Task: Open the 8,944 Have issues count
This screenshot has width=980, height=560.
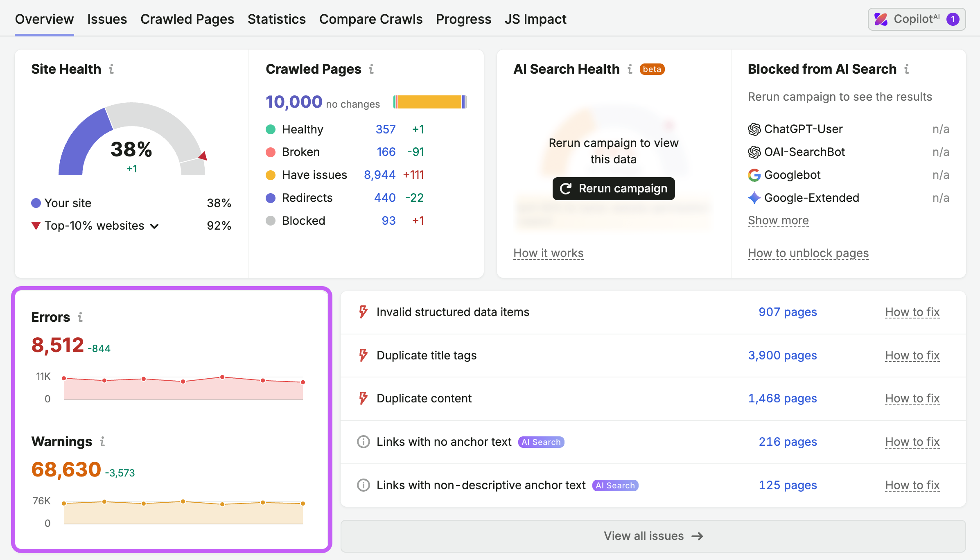Action: click(380, 175)
